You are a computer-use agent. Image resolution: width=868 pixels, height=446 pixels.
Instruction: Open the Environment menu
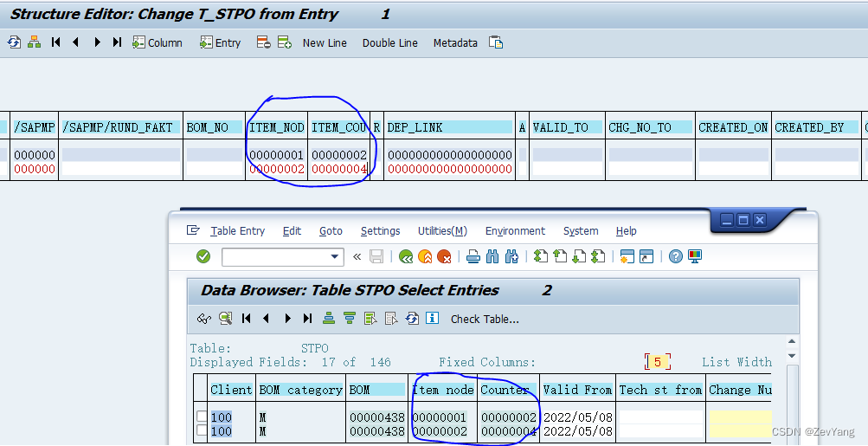pyautogui.click(x=515, y=231)
